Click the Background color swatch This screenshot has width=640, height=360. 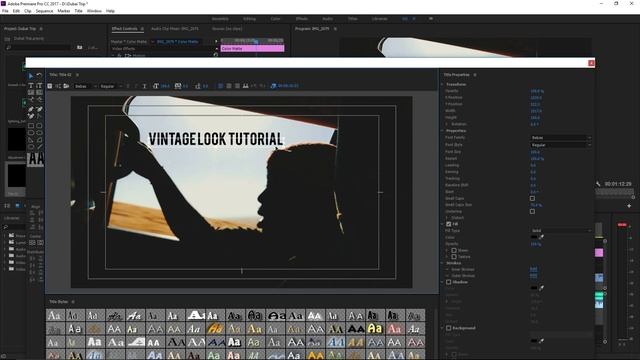tap(534, 341)
